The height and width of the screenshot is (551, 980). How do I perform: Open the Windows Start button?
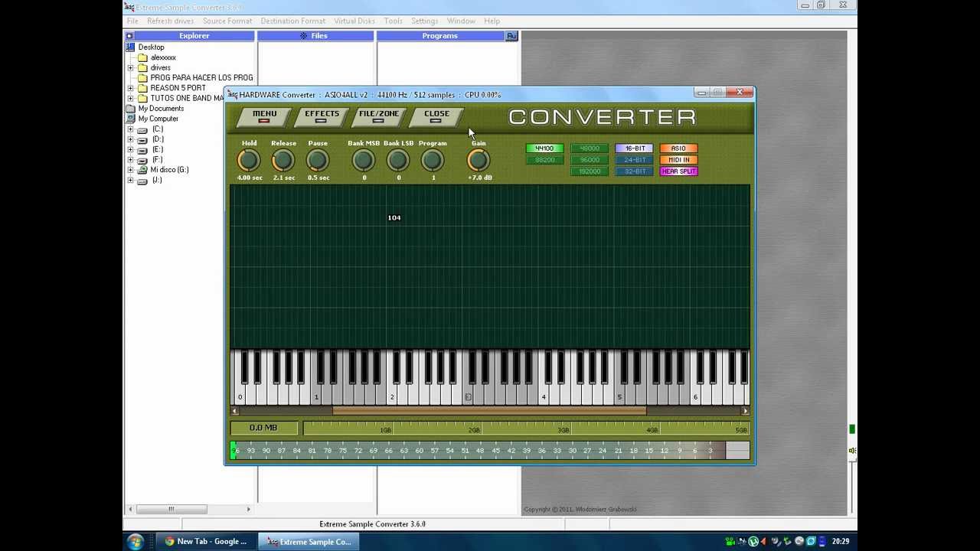click(136, 542)
